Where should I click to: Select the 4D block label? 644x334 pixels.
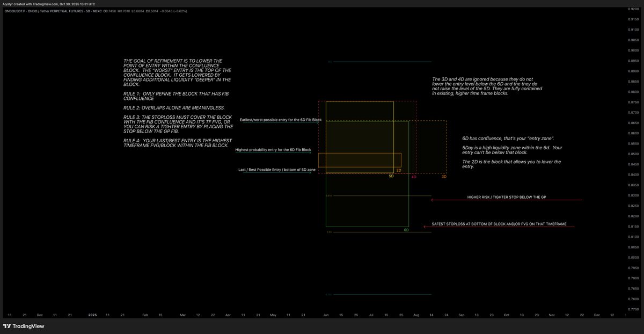[414, 177]
